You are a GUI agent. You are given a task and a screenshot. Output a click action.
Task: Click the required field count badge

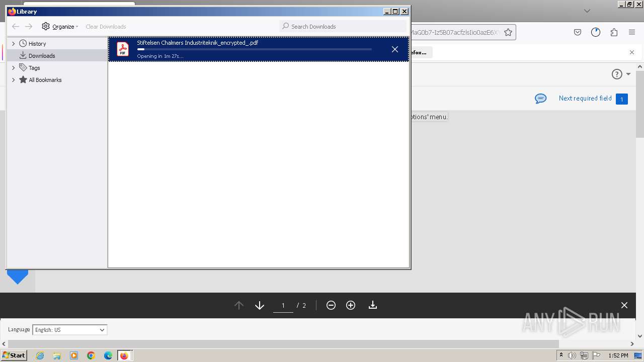pos(621,99)
